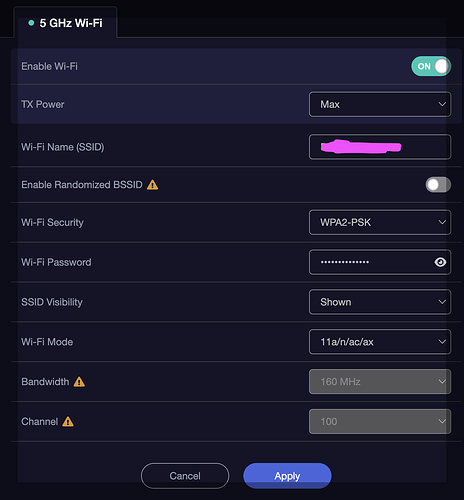The width and height of the screenshot is (464, 500).
Task: Click the Cancel button
Action: pyautogui.click(x=185, y=476)
